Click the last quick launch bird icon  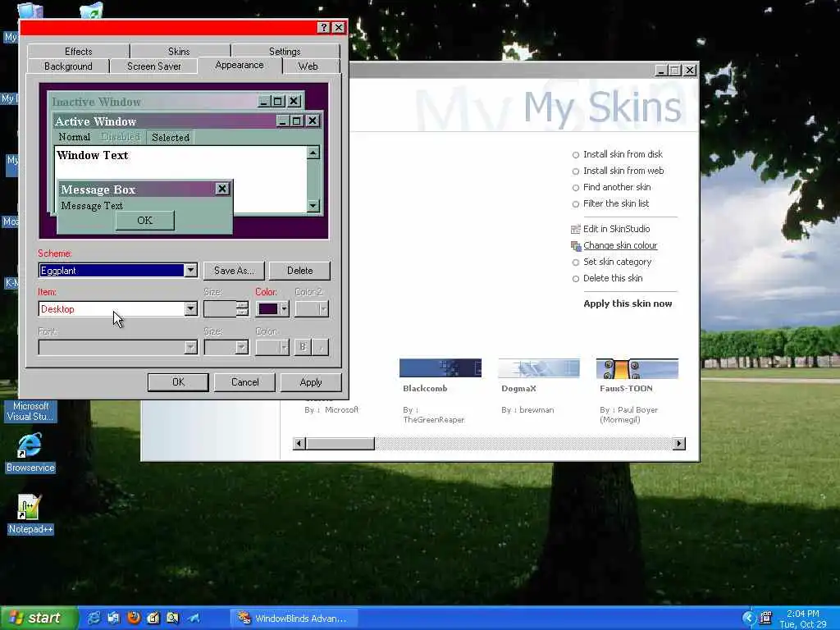point(193,618)
